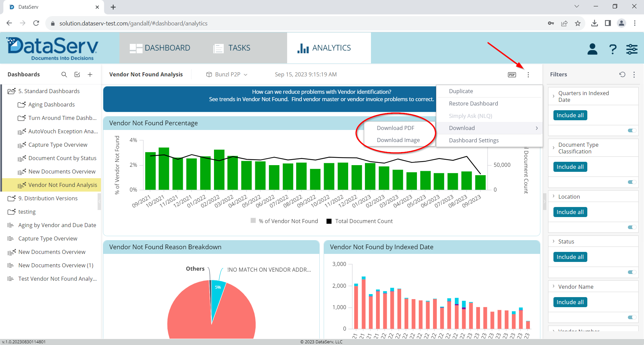The width and height of the screenshot is (644, 345).
Task: Open browser downloads icon
Action: click(x=594, y=23)
